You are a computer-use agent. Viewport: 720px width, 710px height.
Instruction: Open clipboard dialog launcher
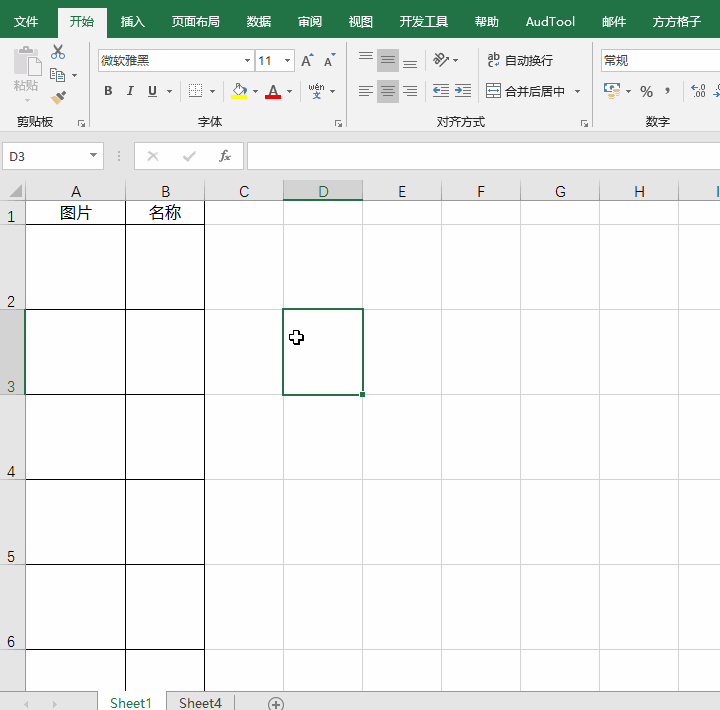[81, 123]
